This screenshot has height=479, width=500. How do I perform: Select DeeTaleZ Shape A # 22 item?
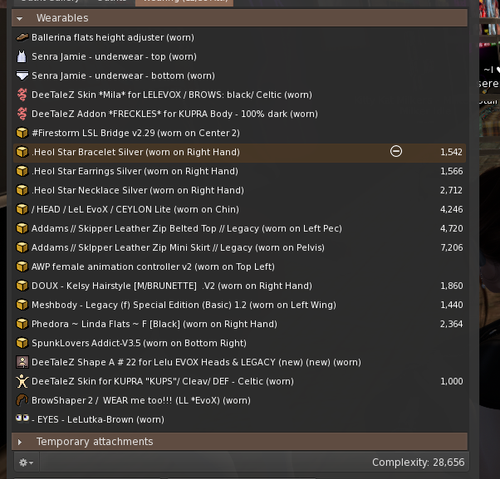point(239,362)
